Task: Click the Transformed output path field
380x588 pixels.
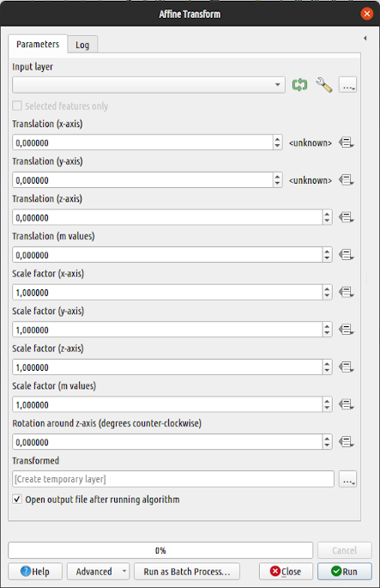Action: [x=173, y=479]
